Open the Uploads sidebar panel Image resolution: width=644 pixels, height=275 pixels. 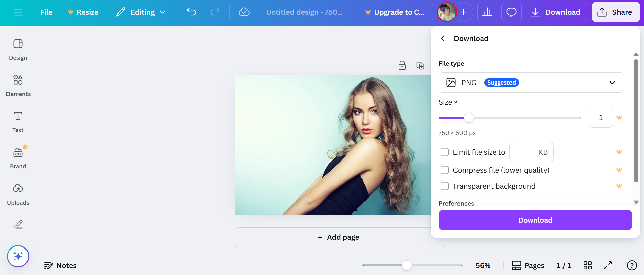(18, 195)
